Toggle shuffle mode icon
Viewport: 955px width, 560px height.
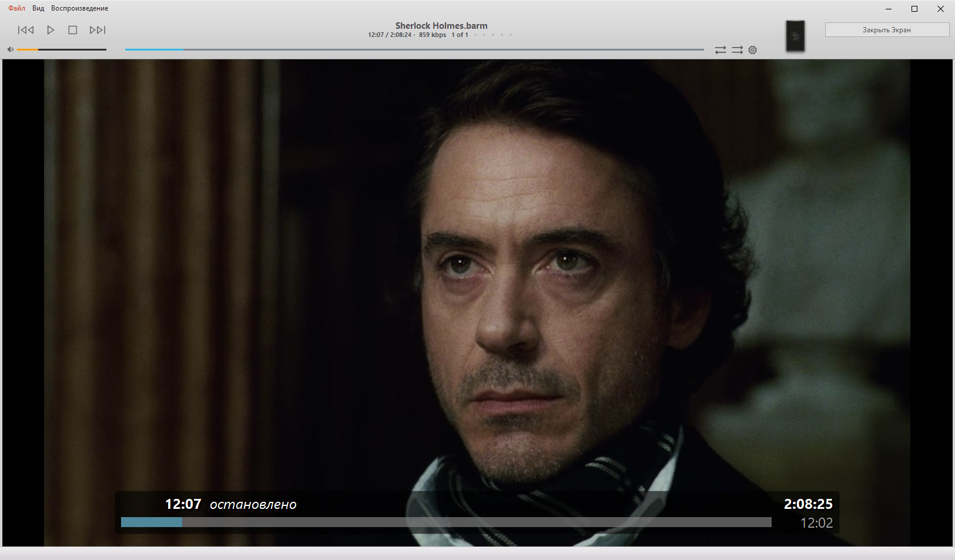[737, 50]
